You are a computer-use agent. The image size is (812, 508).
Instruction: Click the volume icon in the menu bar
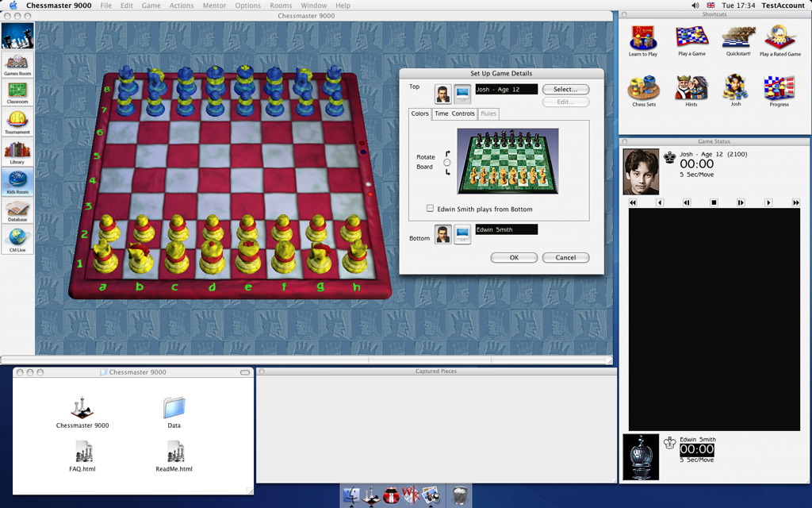[695, 6]
